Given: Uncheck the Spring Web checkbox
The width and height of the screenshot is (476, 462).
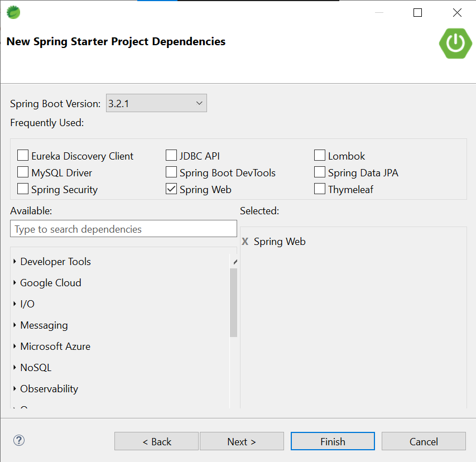Looking at the screenshot, I should [x=171, y=189].
